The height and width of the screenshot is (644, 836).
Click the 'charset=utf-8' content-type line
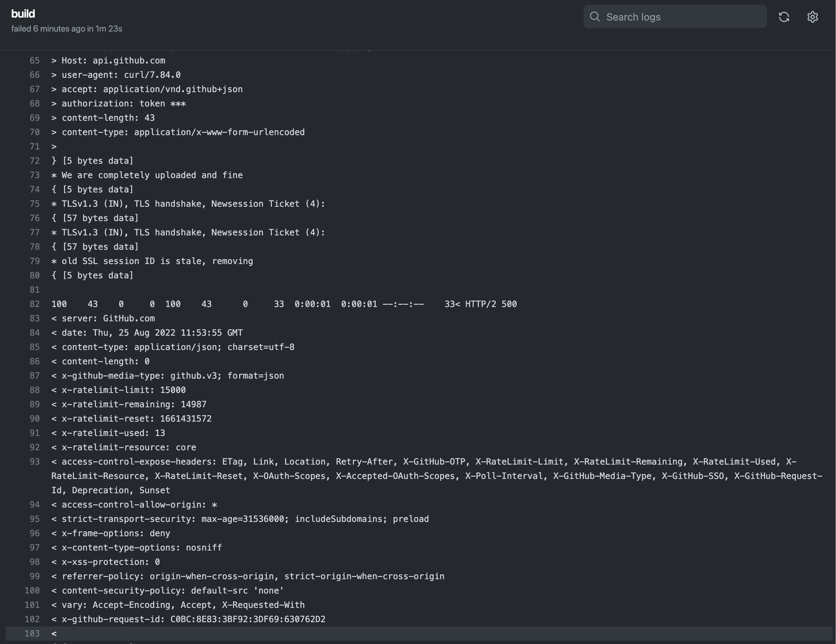point(173,347)
